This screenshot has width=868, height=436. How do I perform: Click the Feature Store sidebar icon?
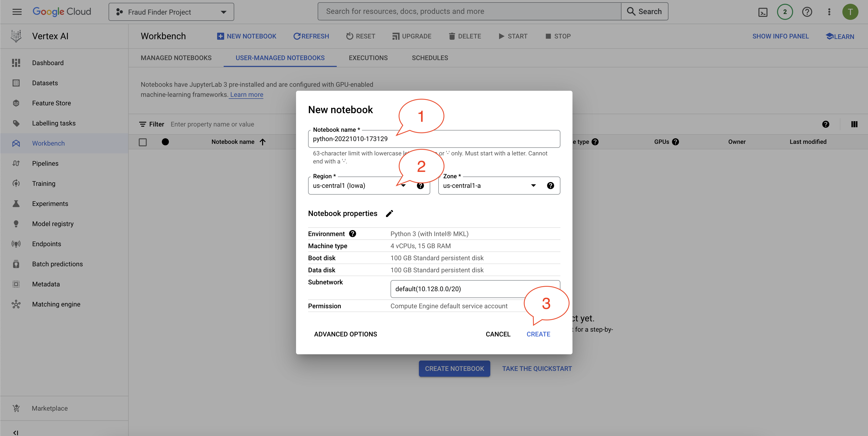[16, 103]
